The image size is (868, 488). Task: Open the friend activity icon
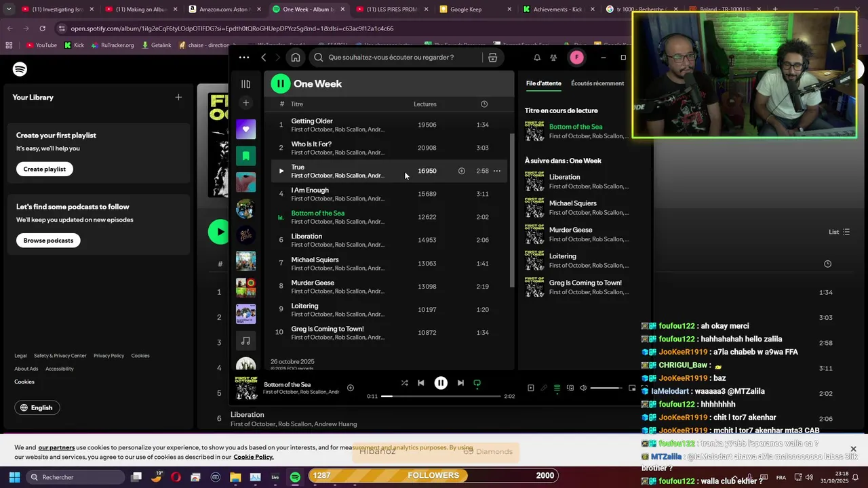click(553, 58)
